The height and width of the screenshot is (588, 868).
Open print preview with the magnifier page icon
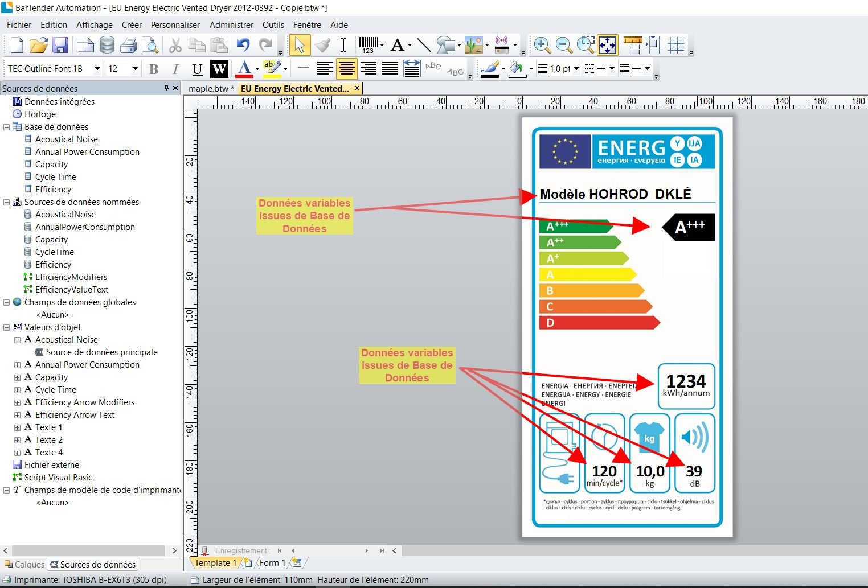click(150, 45)
